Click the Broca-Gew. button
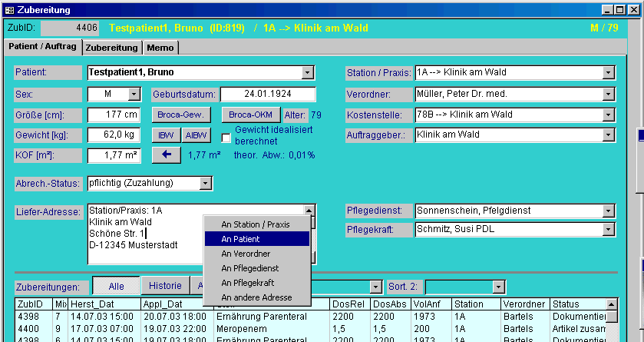This screenshot has width=644, height=342. pos(180,115)
